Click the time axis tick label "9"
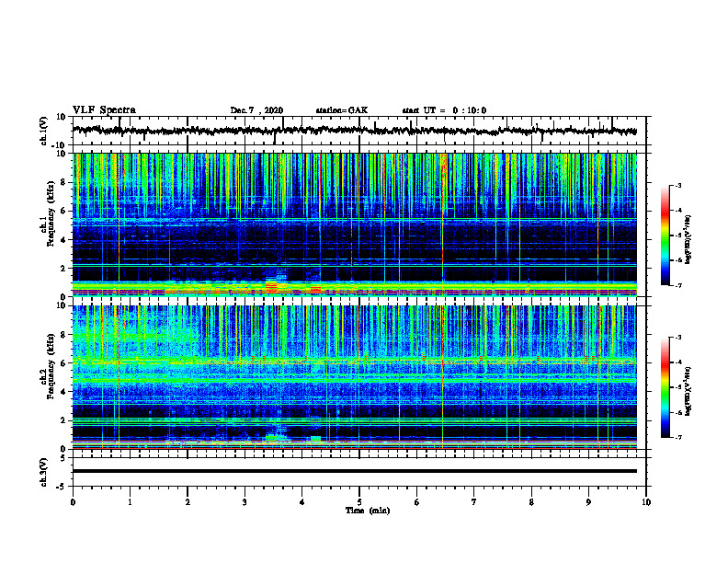This screenshot has height=563, width=728. [x=588, y=502]
